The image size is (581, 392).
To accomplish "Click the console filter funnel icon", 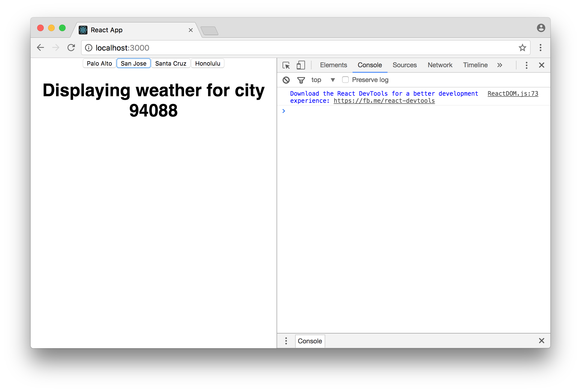I will (x=301, y=80).
